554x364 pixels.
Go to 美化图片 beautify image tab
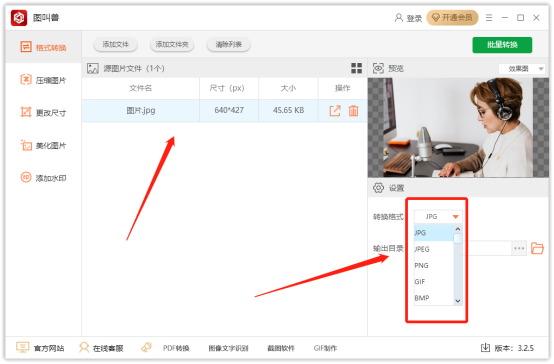43,145
